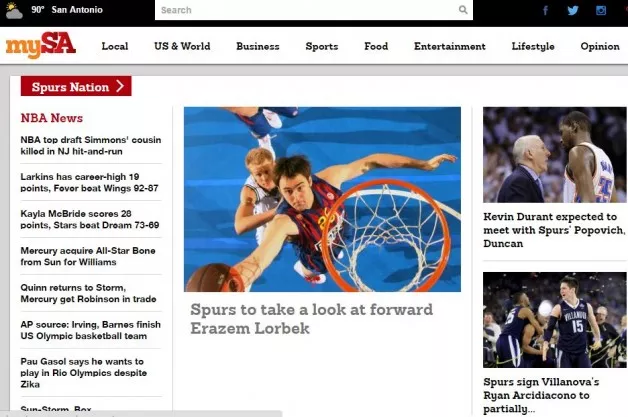628x417 pixels.
Task: Expand Spurs Nation chevron arrow
Action: tap(120, 87)
